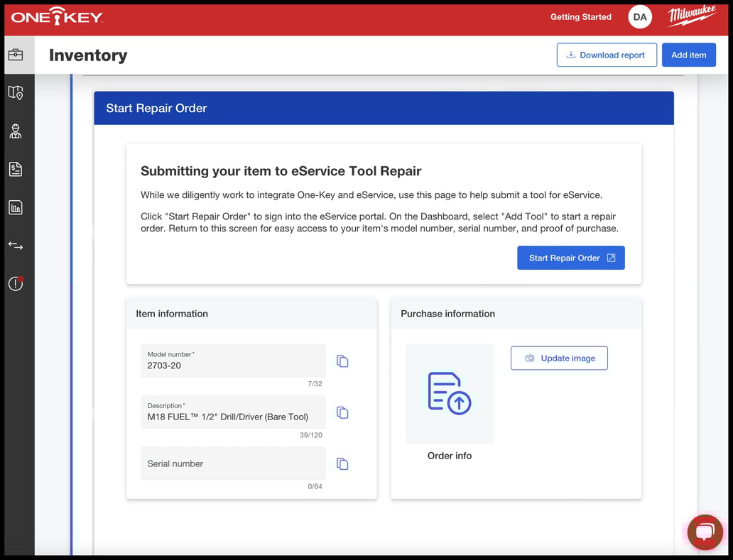Click the One-Key logo
This screenshot has width=733, height=560.
55,16
